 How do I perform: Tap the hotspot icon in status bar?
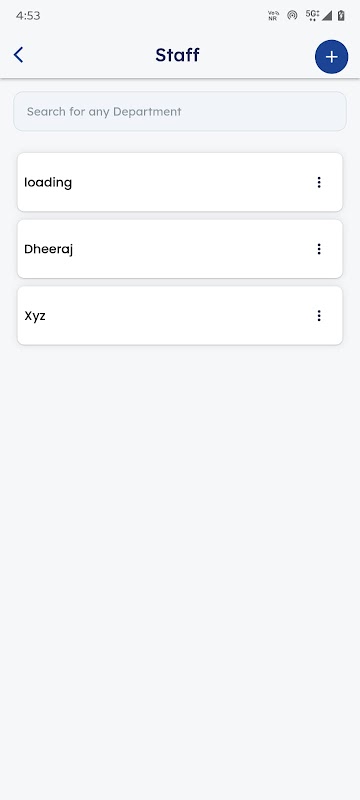[292, 15]
